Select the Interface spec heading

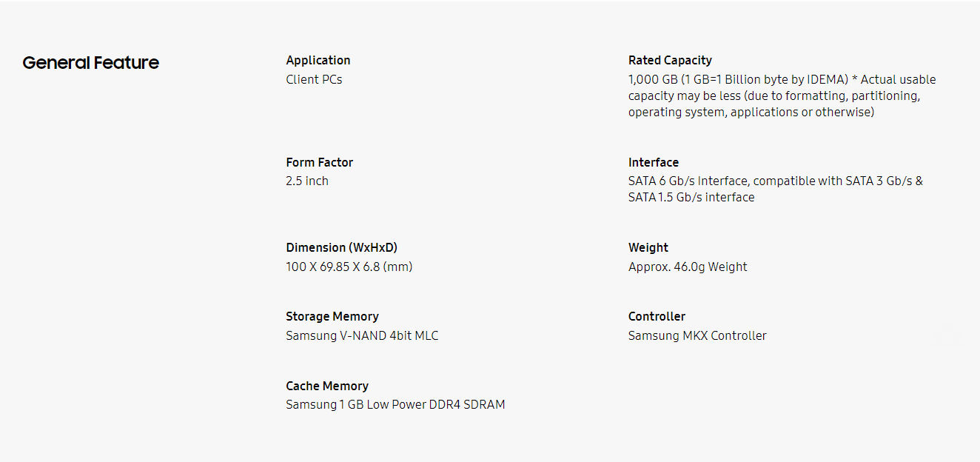[x=654, y=162]
